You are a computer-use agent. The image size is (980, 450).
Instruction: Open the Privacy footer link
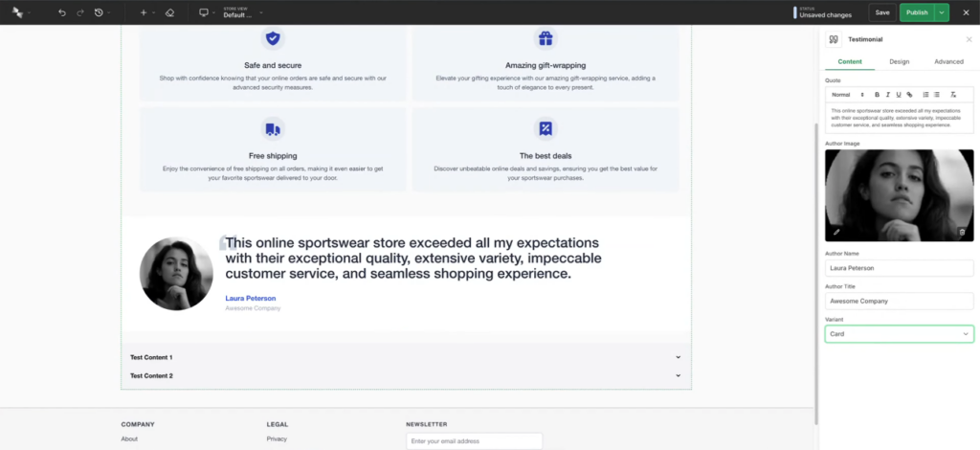[x=277, y=439]
